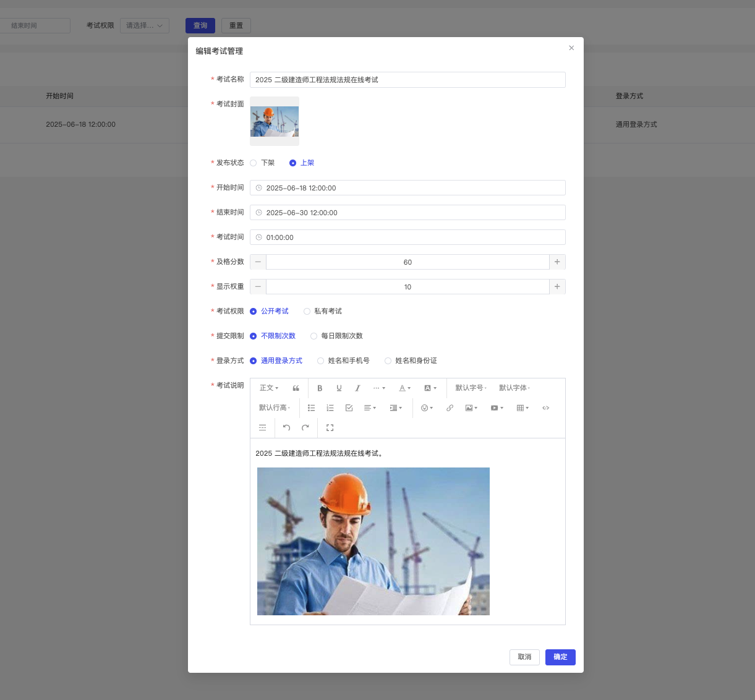Screen dimensions: 755x700
Task: Undo the last editor change
Action: pyautogui.click(x=286, y=428)
